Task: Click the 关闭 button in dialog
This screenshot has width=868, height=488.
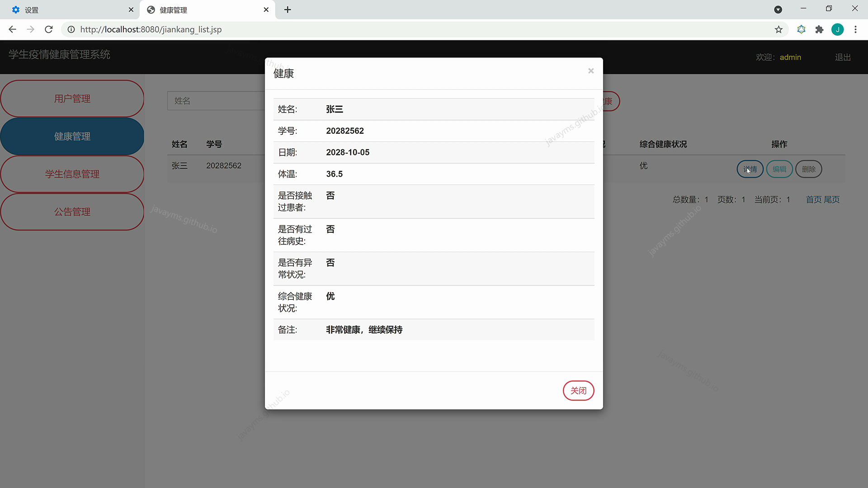Action: [x=578, y=390]
